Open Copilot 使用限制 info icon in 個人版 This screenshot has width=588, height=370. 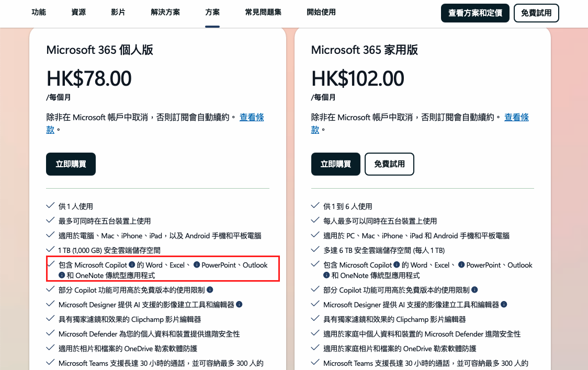coord(210,290)
